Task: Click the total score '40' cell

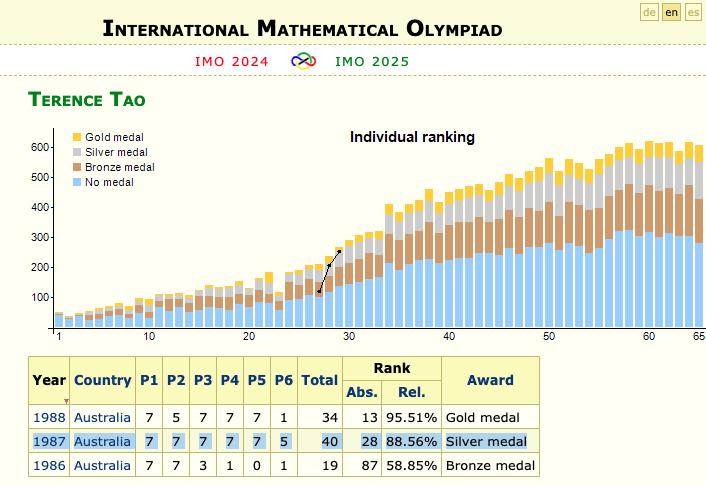Action: [x=320, y=441]
